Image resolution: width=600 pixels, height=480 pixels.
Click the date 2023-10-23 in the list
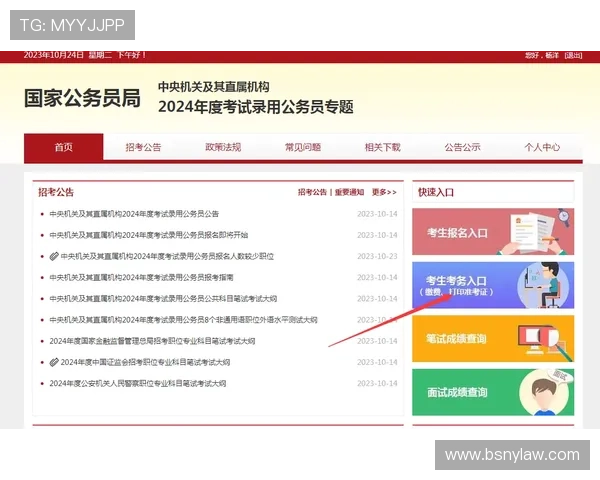(x=377, y=256)
